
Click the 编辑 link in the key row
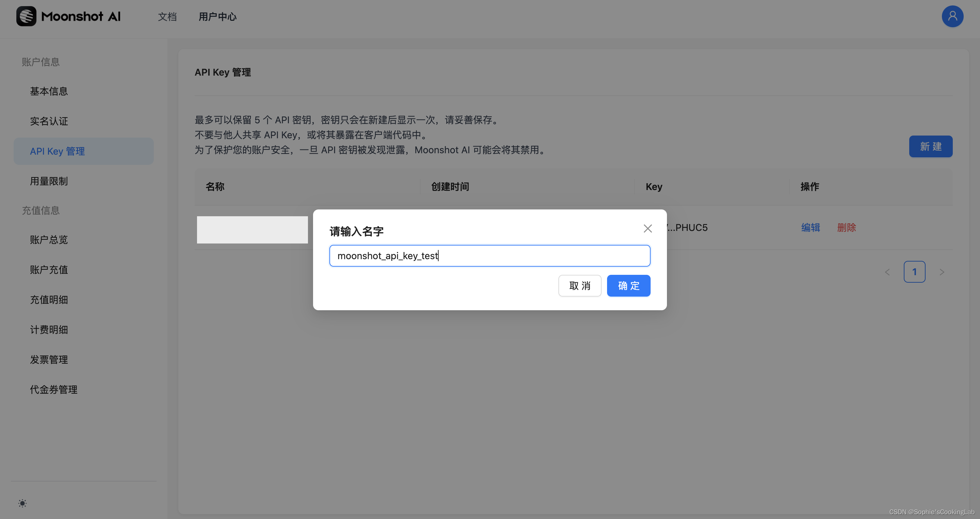[x=810, y=227]
